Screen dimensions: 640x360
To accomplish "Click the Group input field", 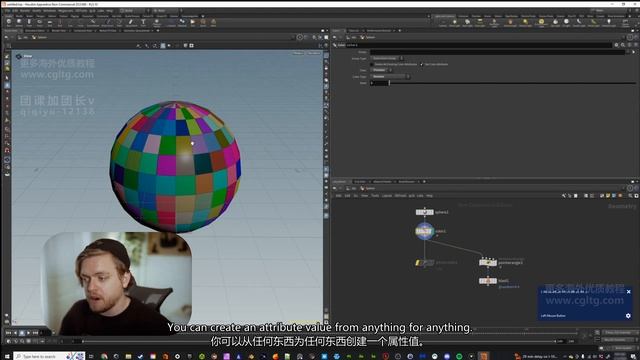I will point(498,52).
